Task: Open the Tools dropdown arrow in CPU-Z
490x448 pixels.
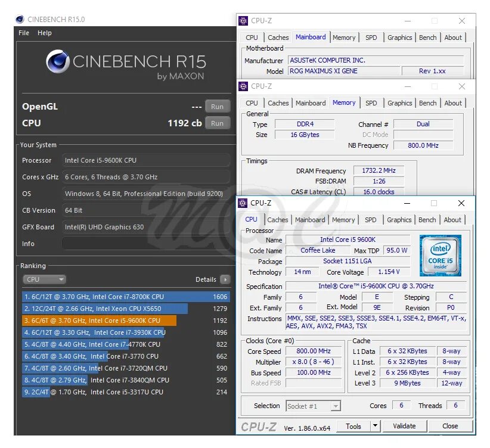Action: [375, 426]
